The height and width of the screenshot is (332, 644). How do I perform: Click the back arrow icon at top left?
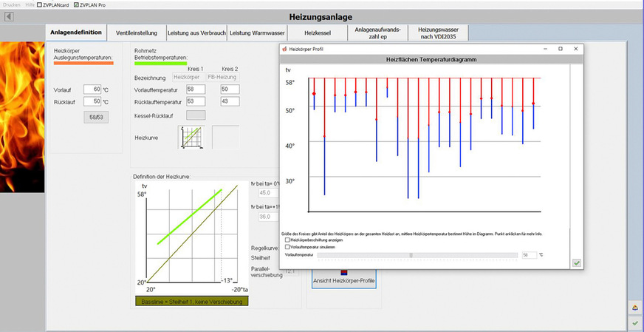click(10, 16)
